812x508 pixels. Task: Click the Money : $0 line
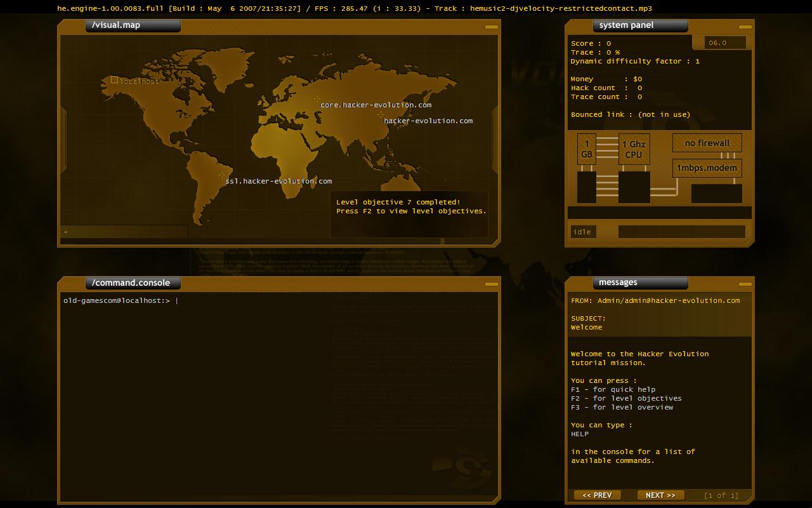tap(606, 79)
